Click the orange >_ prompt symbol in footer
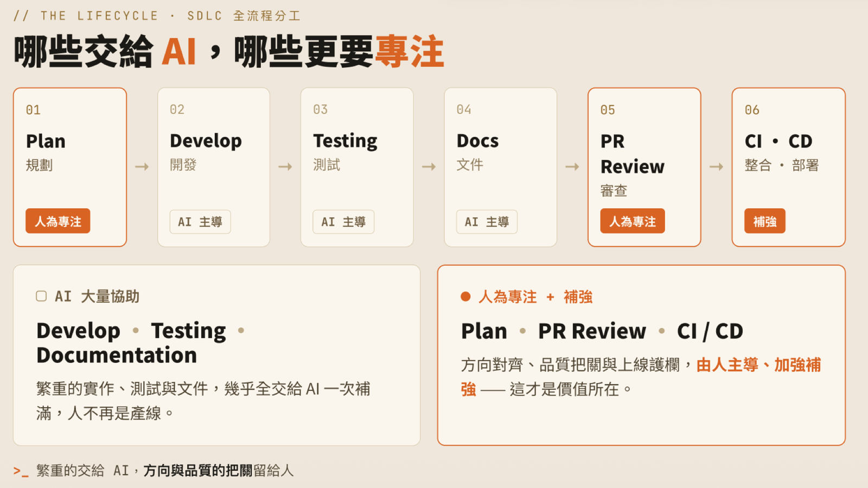 pos(21,471)
